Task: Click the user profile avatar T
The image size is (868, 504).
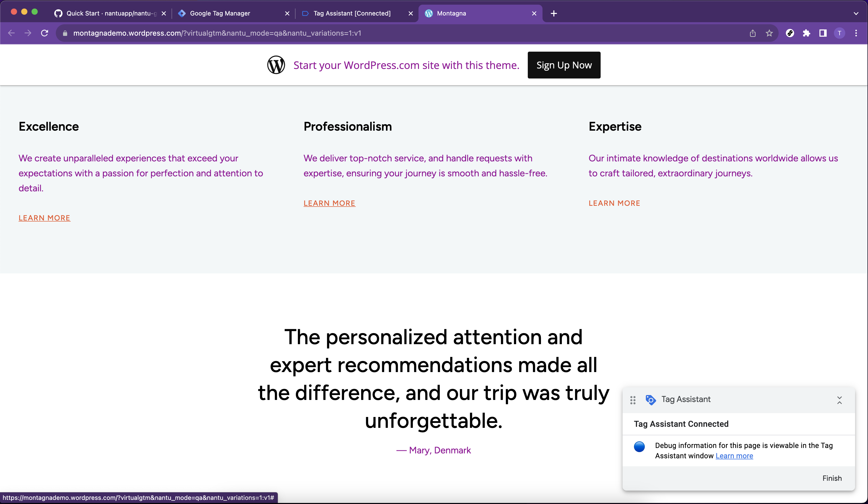Action: (839, 33)
